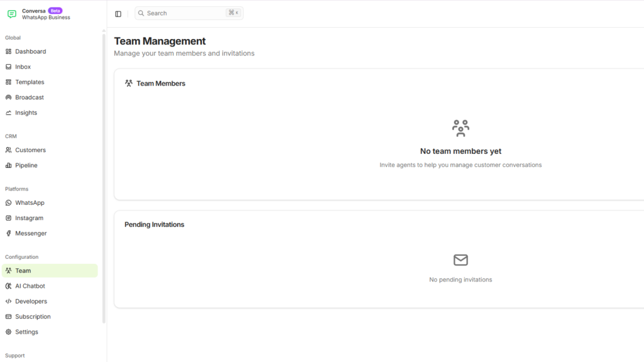The height and width of the screenshot is (362, 644).
Task: Click the Insights chart icon
Action: [9, 113]
